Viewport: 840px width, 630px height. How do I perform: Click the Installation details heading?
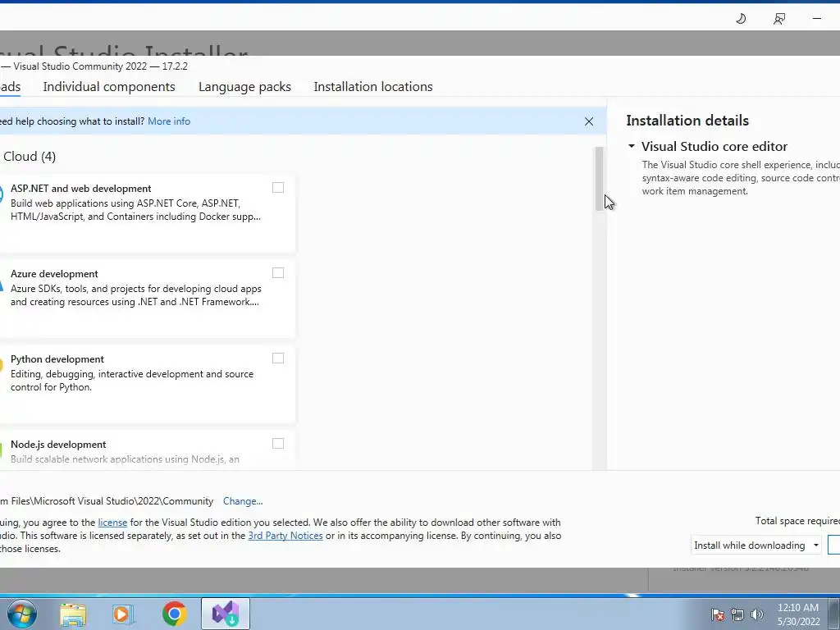tap(687, 121)
